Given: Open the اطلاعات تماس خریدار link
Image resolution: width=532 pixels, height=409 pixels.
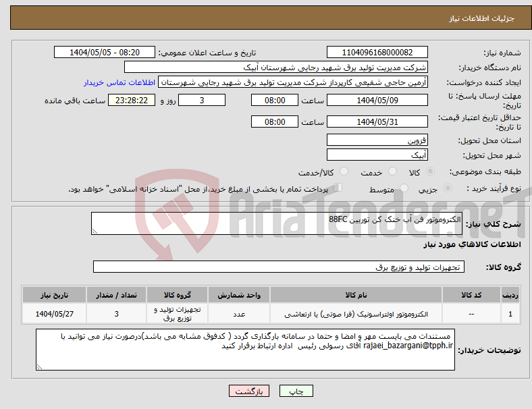Looking at the screenshot, I should pyautogui.click(x=119, y=82).
